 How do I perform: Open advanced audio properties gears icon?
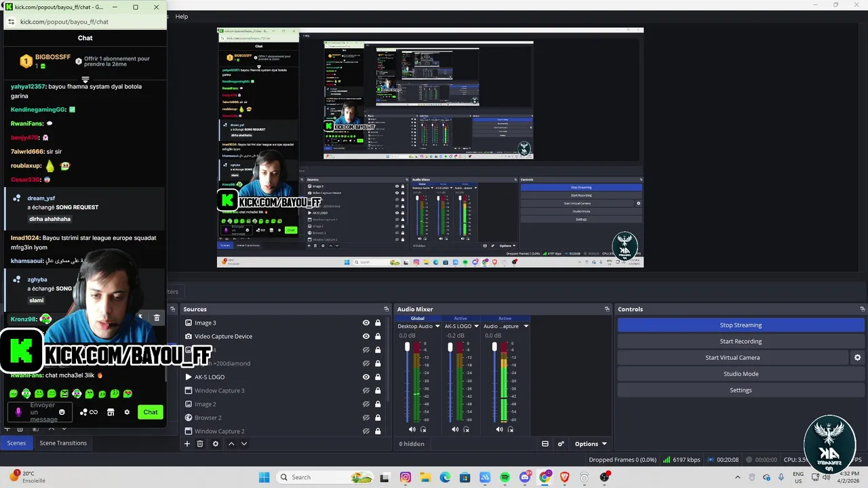tap(561, 444)
